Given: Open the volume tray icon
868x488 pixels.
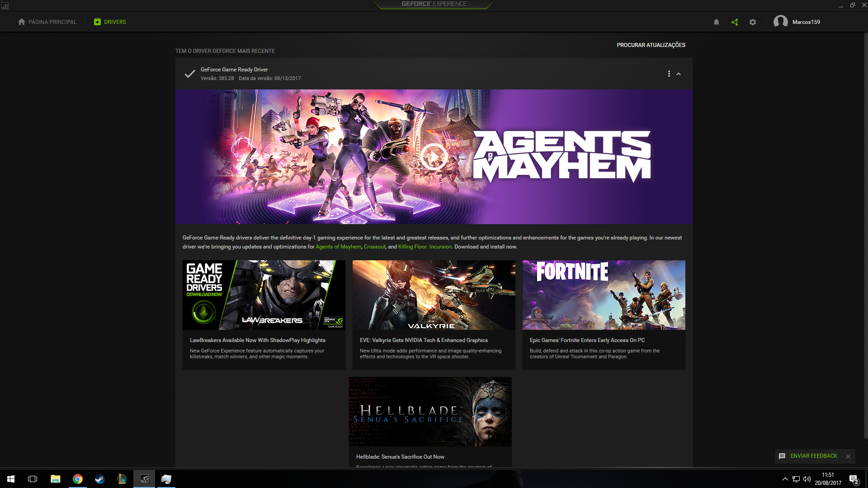Looking at the screenshot, I should point(807,479).
